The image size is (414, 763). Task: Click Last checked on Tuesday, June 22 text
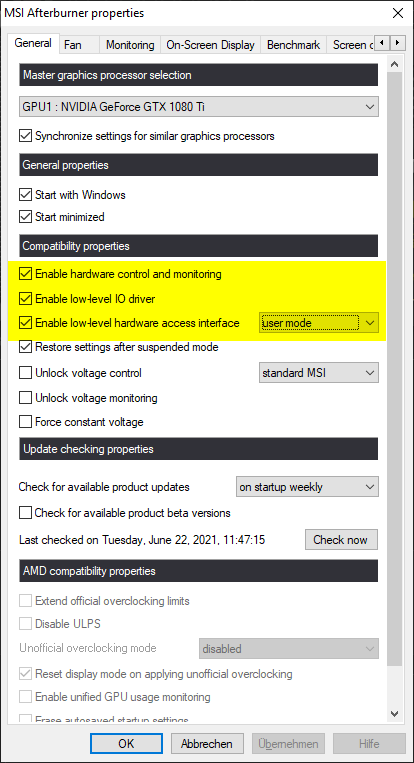point(142,540)
